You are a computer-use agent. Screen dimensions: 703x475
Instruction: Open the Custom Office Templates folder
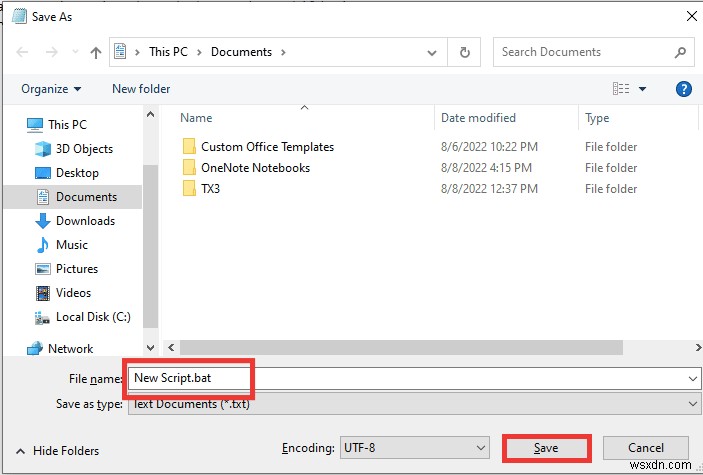[x=267, y=147]
